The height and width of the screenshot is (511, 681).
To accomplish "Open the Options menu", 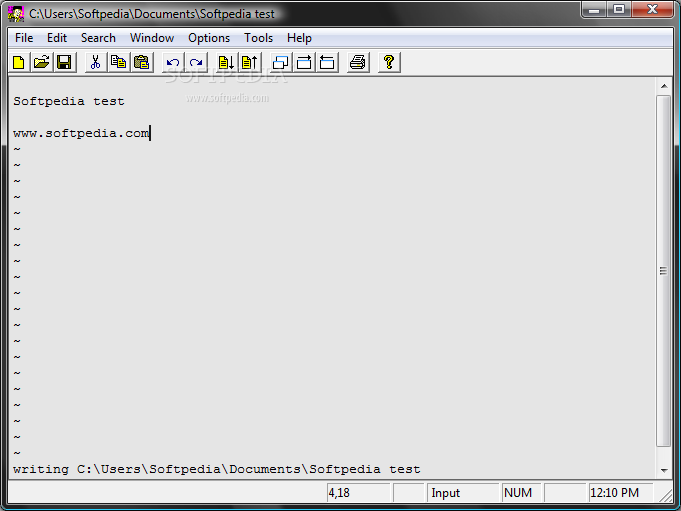I will tap(209, 38).
